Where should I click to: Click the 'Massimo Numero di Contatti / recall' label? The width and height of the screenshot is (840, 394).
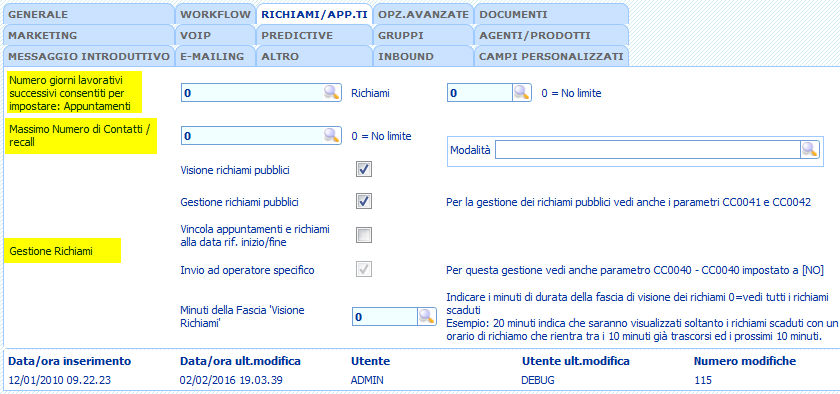tap(81, 136)
